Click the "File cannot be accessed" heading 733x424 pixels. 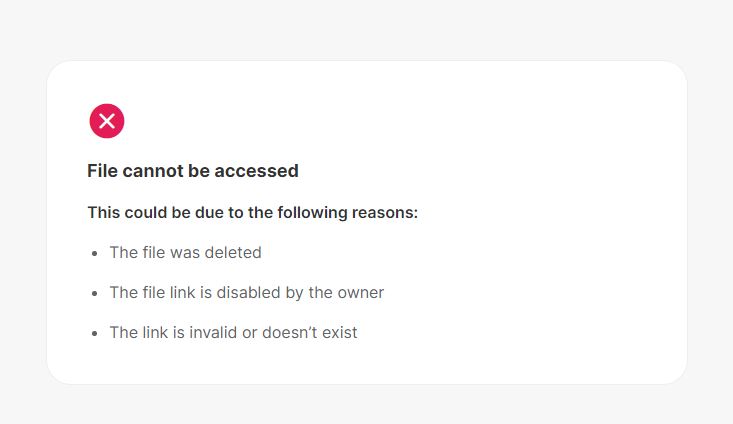pyautogui.click(x=193, y=171)
